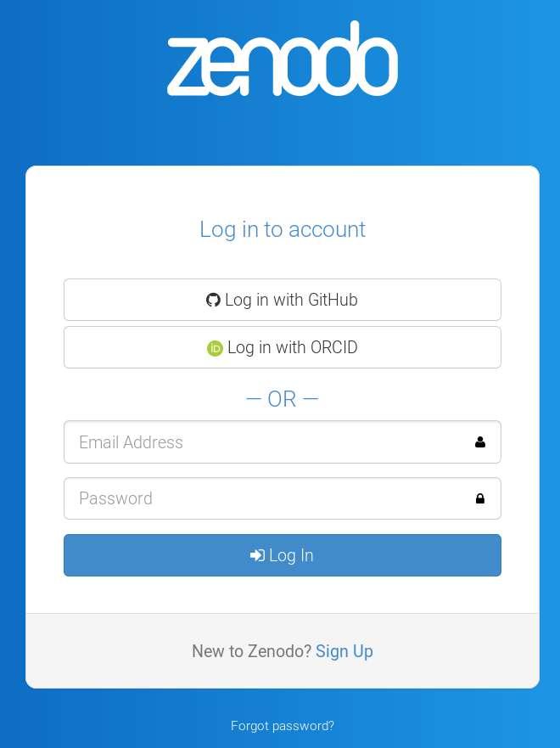Click the 'Log in to account' heading
This screenshot has height=748, width=560.
283,229
